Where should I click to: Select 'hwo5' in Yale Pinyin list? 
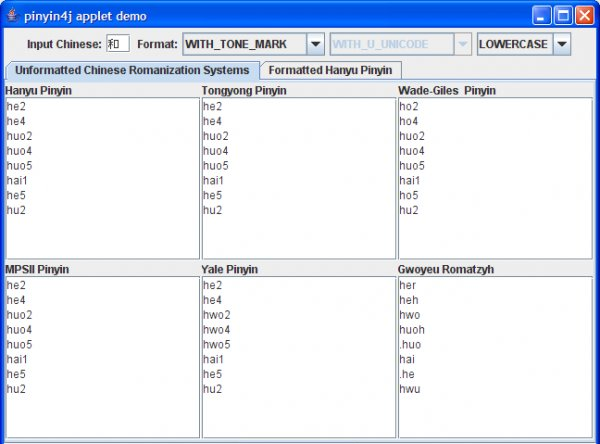pos(217,344)
